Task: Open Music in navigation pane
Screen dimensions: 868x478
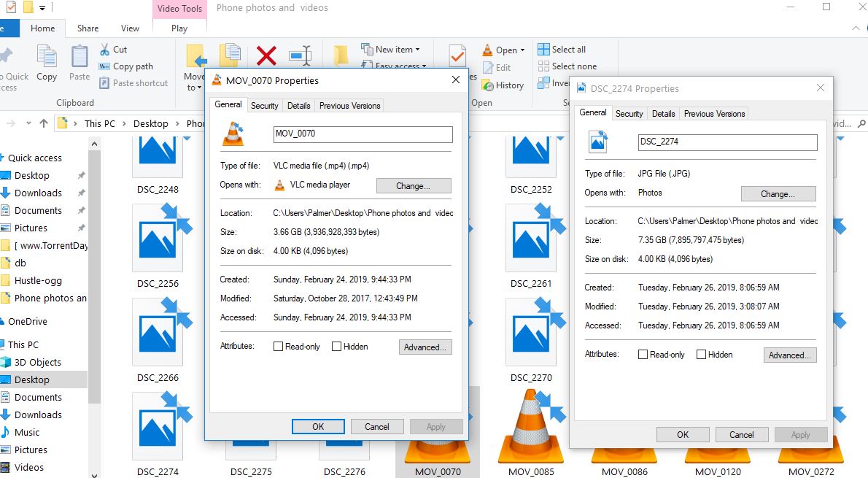Action: click(x=26, y=432)
